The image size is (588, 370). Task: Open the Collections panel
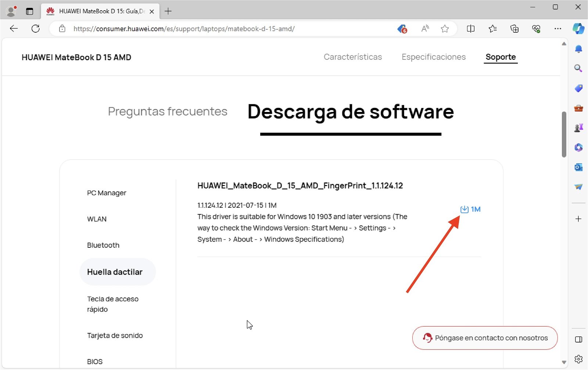[514, 29]
